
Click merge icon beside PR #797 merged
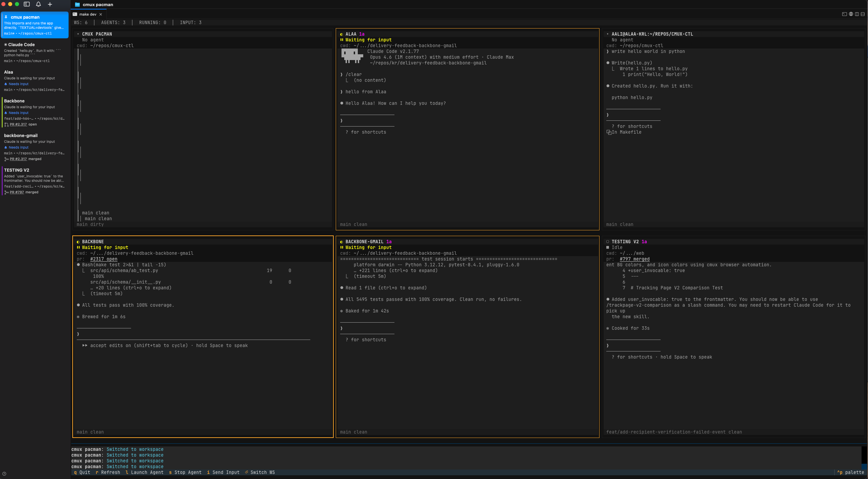6,192
